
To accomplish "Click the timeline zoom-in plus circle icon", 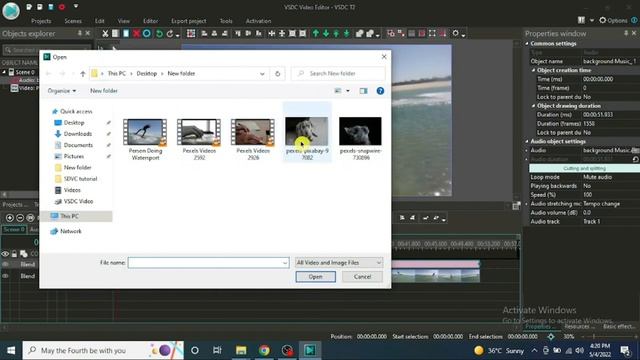I will pos(10,218).
